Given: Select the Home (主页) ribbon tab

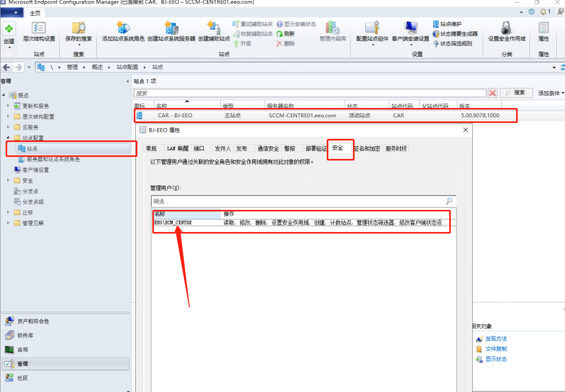Looking at the screenshot, I should tap(35, 13).
